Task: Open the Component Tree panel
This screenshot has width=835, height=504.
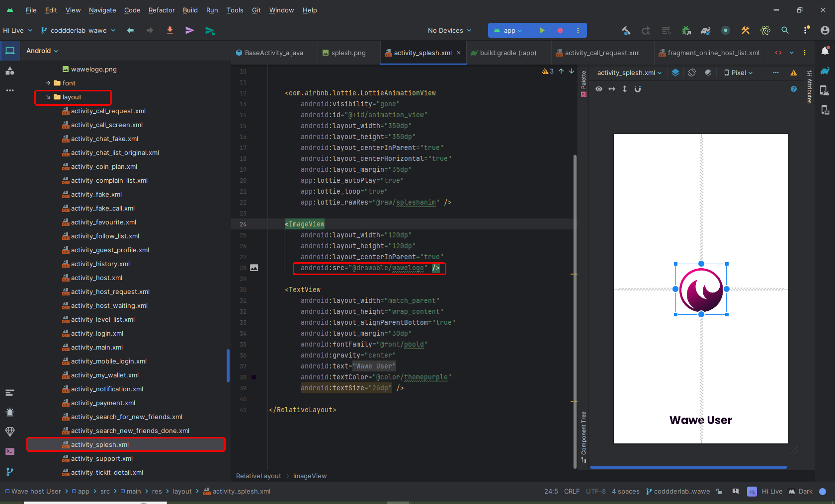Action: [x=584, y=437]
